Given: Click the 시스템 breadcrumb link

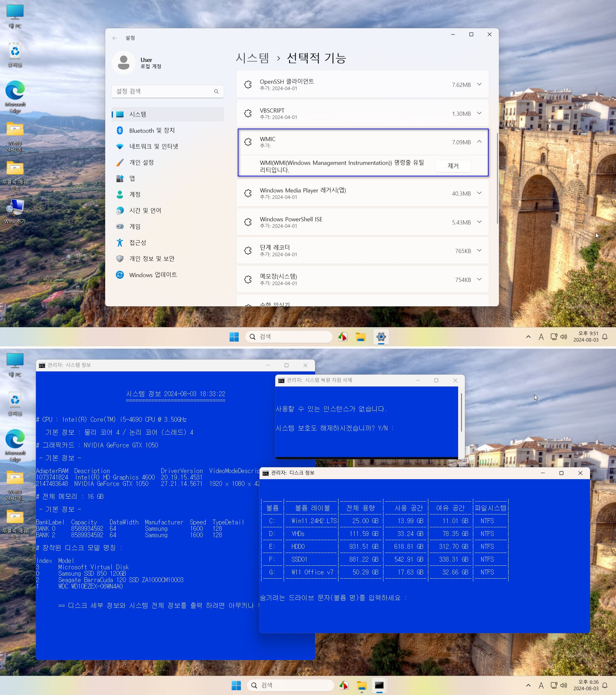Looking at the screenshot, I should pyautogui.click(x=252, y=58).
